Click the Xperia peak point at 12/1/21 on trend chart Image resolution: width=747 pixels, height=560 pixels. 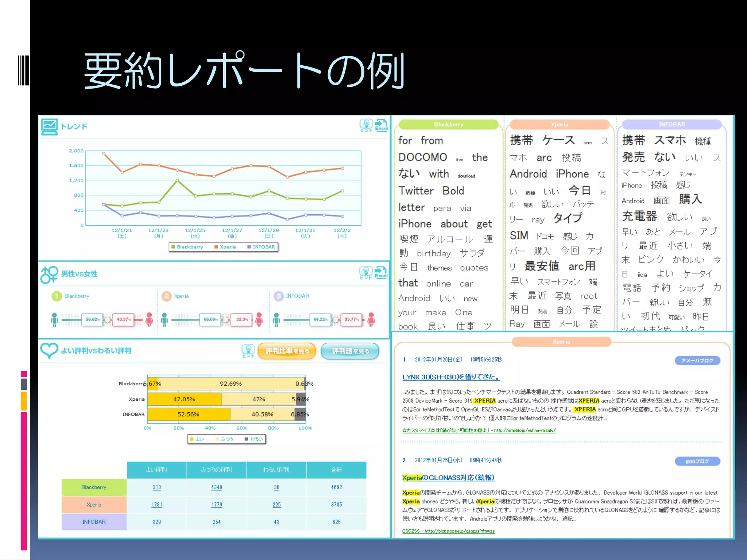(x=104, y=154)
